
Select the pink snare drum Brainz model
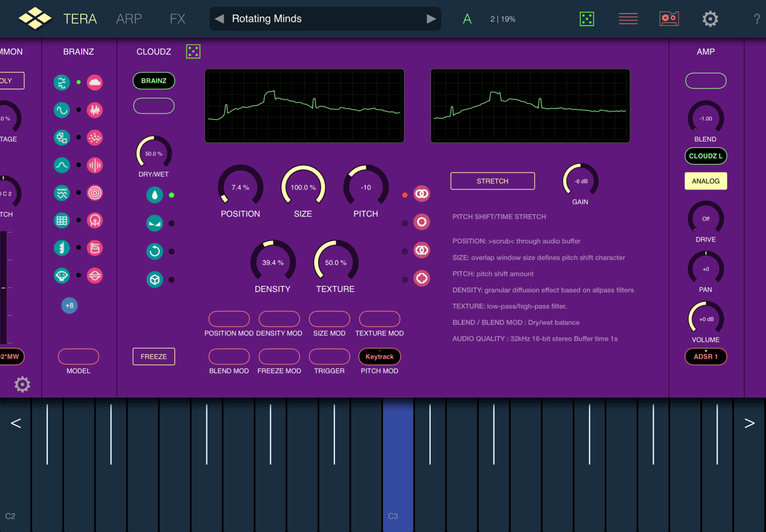click(x=95, y=248)
